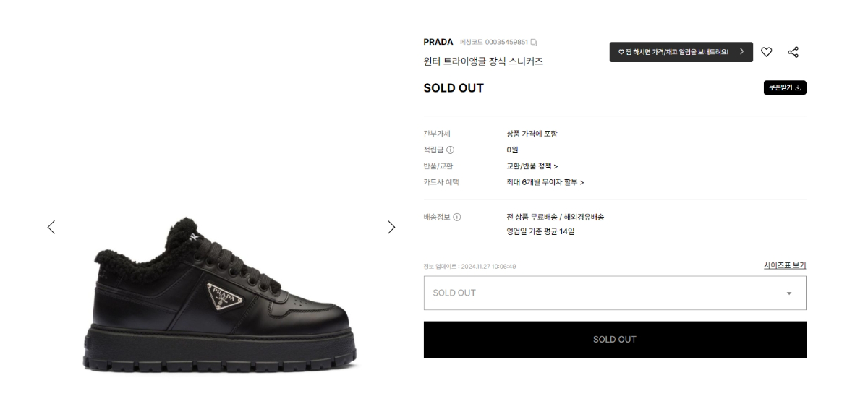Click the dropdown arrow in size selector
This screenshot has width=868, height=404.
pos(789,293)
